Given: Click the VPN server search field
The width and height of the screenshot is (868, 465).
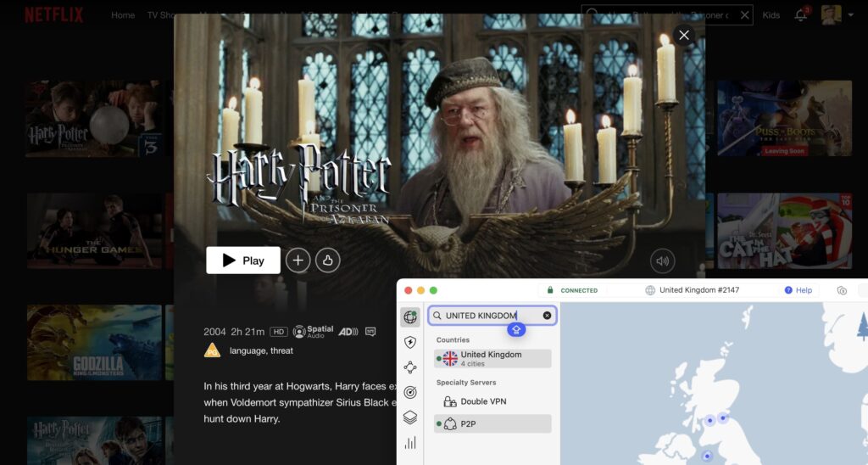Looking at the screenshot, I should 492,316.
